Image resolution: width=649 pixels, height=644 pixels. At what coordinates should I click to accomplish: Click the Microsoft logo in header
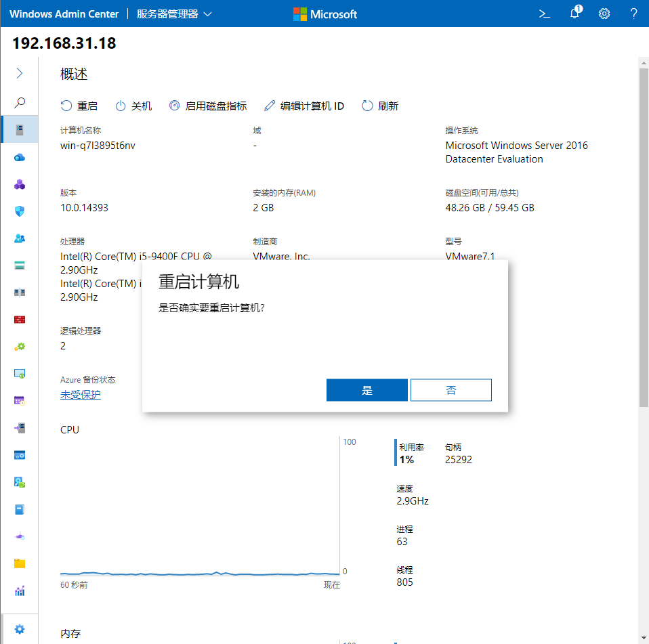(325, 14)
